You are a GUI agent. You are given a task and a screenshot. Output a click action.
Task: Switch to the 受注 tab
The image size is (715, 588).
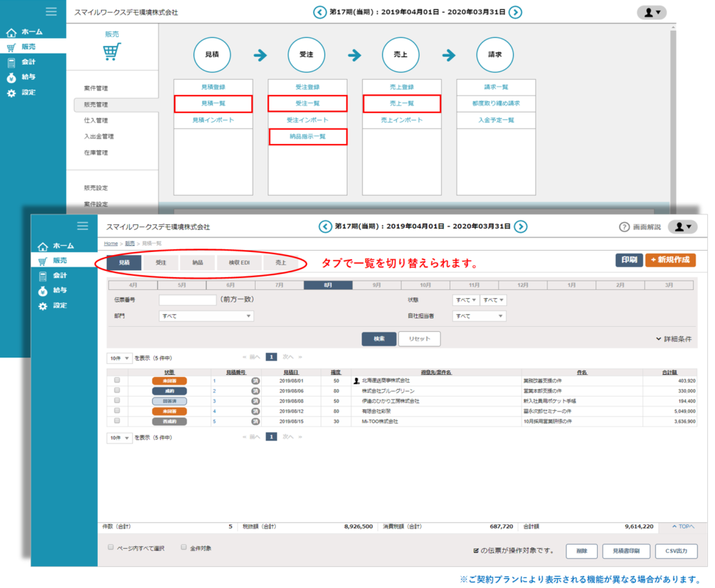[161, 263]
